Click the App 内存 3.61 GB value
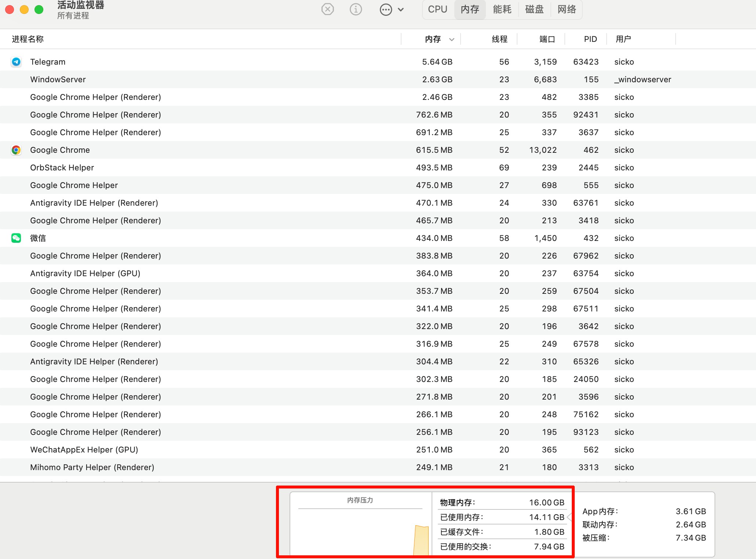The image size is (756, 559). coord(691,511)
